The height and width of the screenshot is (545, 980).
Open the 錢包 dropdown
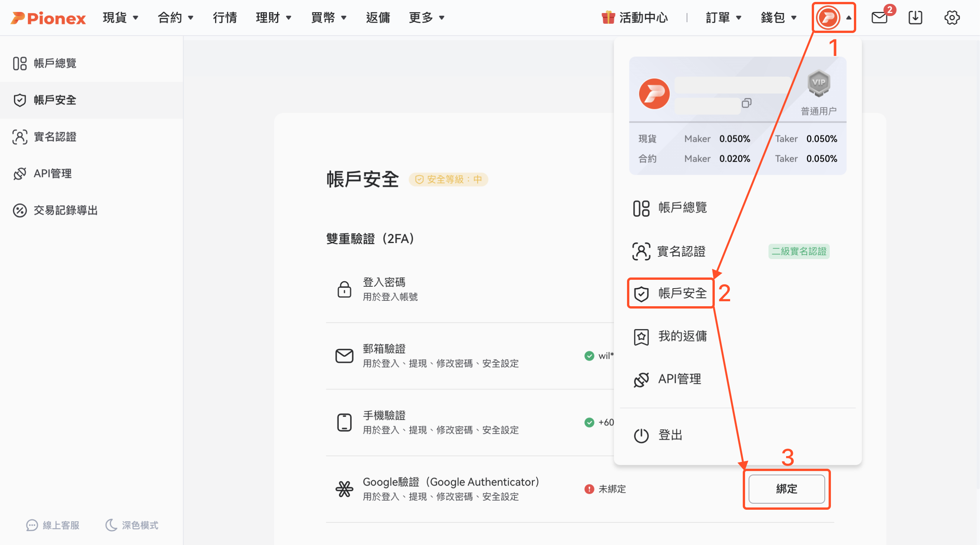(x=779, y=18)
